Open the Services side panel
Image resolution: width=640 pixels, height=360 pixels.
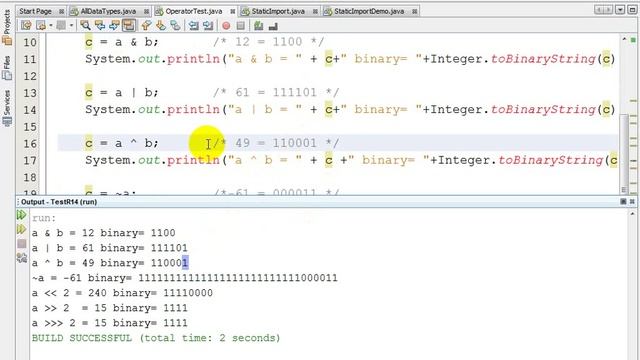click(x=7, y=108)
